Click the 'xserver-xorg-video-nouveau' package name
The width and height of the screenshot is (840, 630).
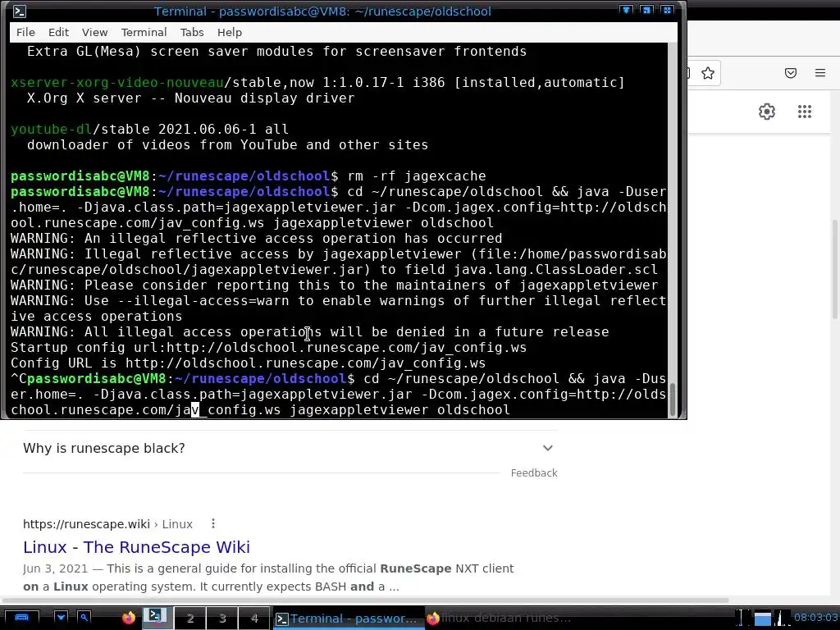[116, 83]
